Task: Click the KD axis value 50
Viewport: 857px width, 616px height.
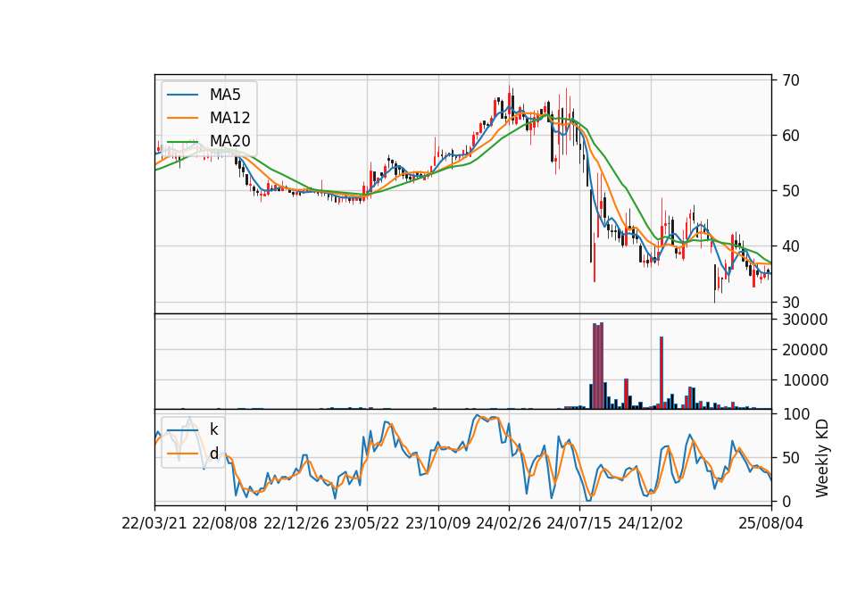Action: (790, 458)
